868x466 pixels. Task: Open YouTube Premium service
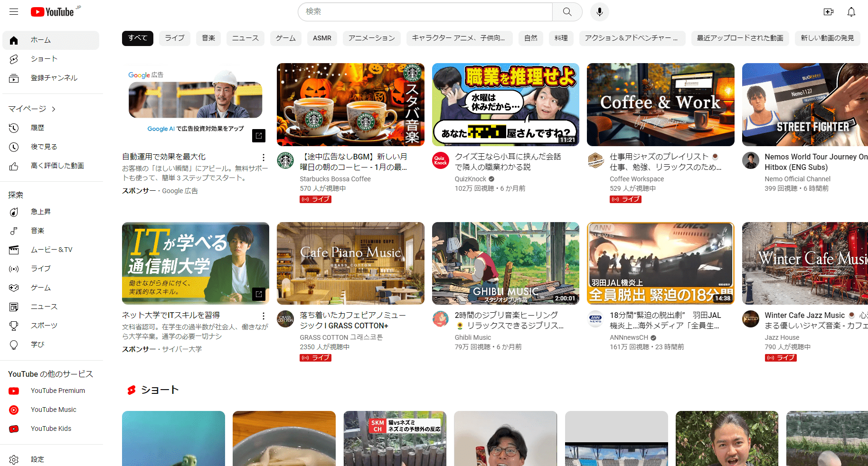coord(51,391)
